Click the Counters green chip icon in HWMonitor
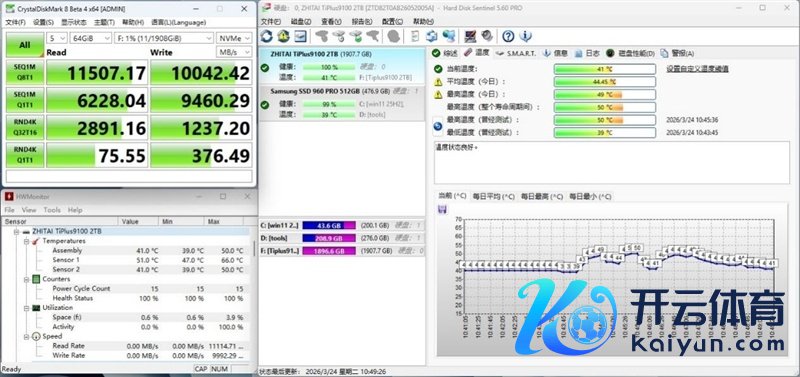The image size is (800, 377). coord(36,279)
